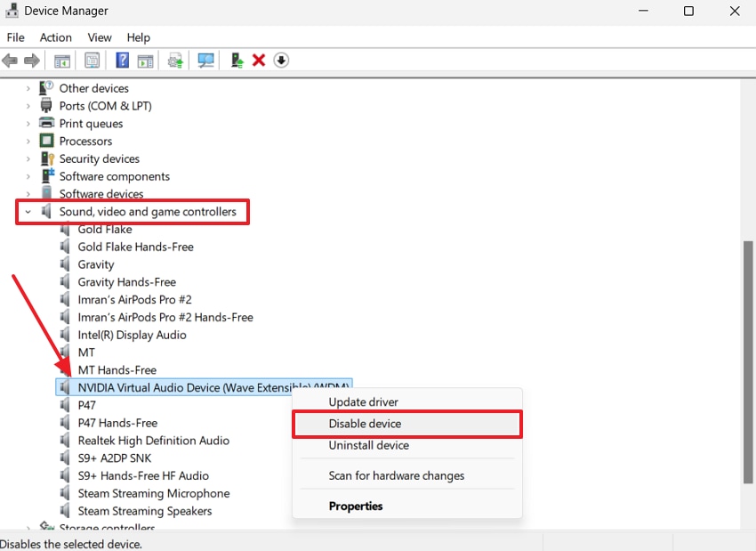Click speaker icon next to Steam Streaming Microphone
The image size is (756, 551).
[x=65, y=492]
